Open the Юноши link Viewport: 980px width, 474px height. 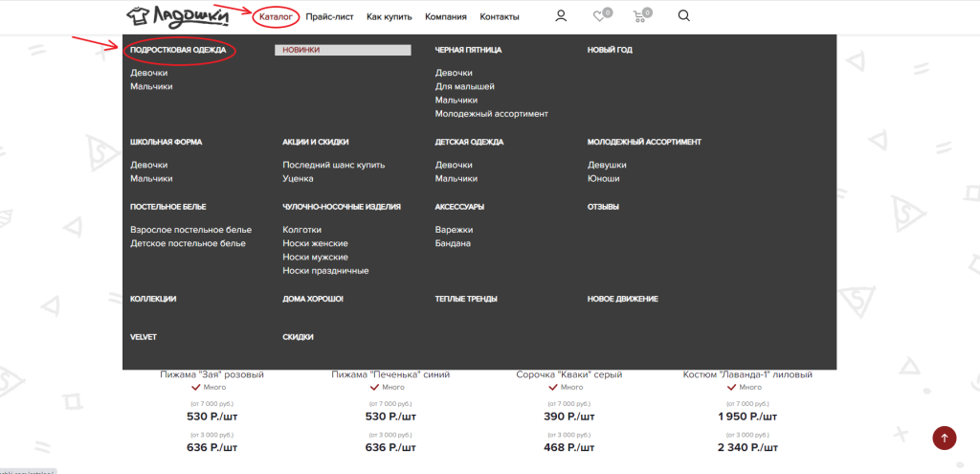[603, 179]
